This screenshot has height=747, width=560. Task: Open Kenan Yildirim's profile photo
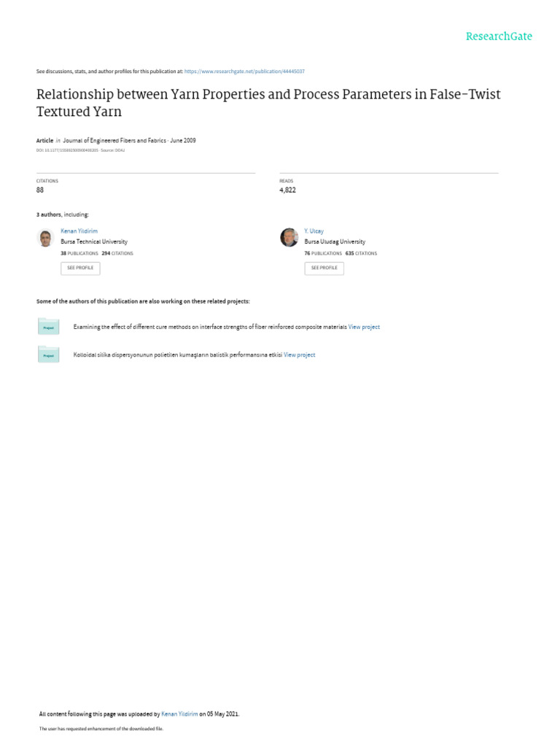click(x=45, y=238)
